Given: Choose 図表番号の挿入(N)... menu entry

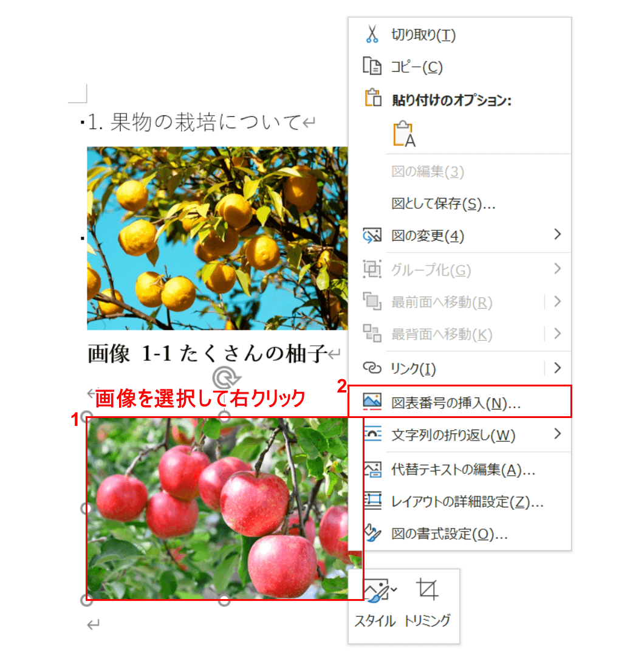Looking at the screenshot, I should point(459,402).
